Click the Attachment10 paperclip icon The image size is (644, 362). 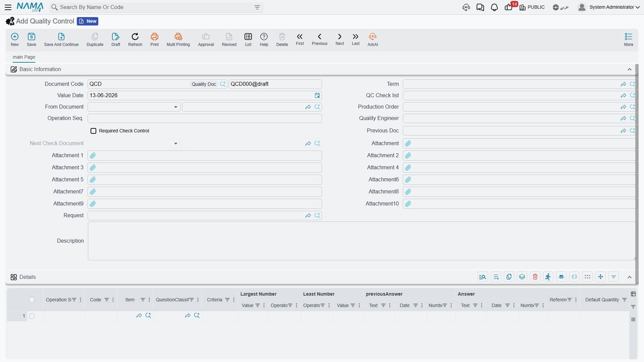pyautogui.click(x=408, y=204)
